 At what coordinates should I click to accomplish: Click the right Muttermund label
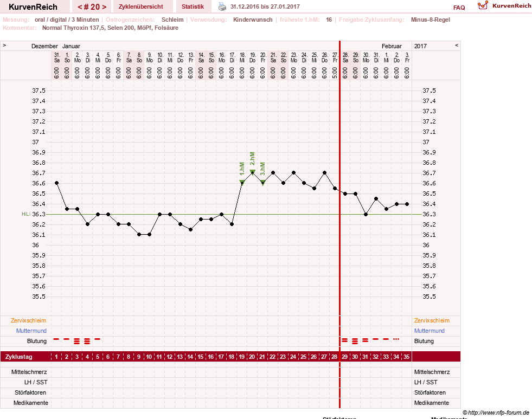pos(429,331)
